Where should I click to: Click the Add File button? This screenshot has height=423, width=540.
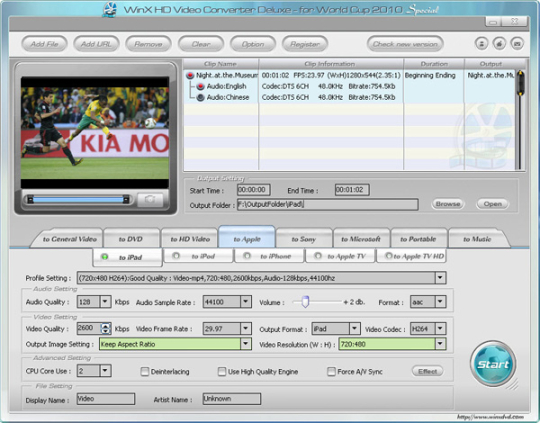(x=44, y=44)
